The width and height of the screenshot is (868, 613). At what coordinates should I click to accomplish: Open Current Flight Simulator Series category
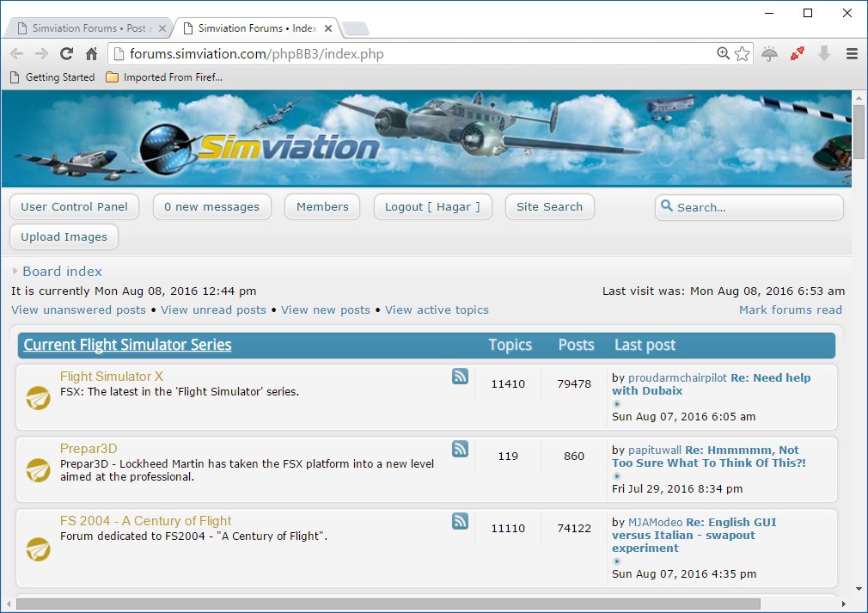[x=127, y=345]
